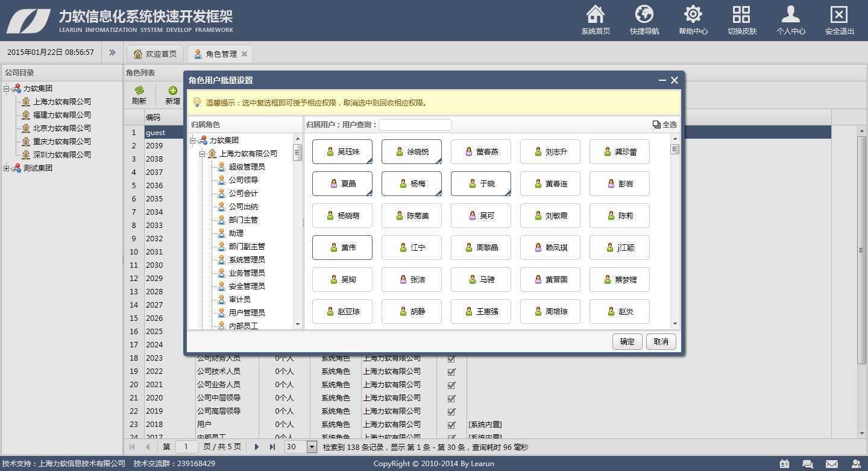Image resolution: width=868 pixels, height=471 pixels.
Task: Select 超级管理员 role in dialog tree
Action: click(247, 166)
